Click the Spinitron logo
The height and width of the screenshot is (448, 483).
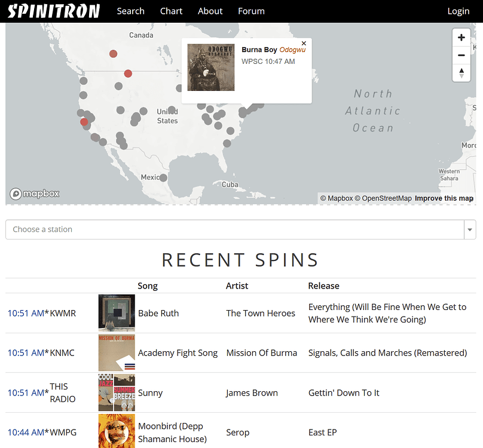53,11
